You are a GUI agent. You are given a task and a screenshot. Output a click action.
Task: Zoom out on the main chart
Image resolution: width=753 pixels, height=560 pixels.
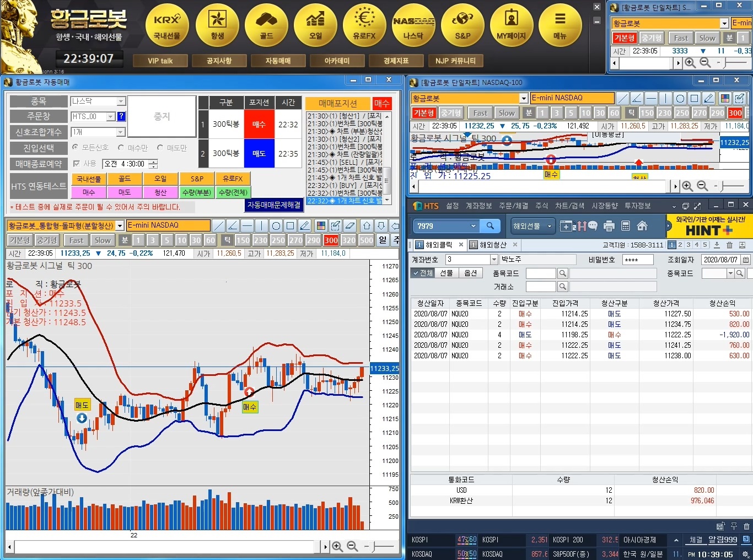352,546
